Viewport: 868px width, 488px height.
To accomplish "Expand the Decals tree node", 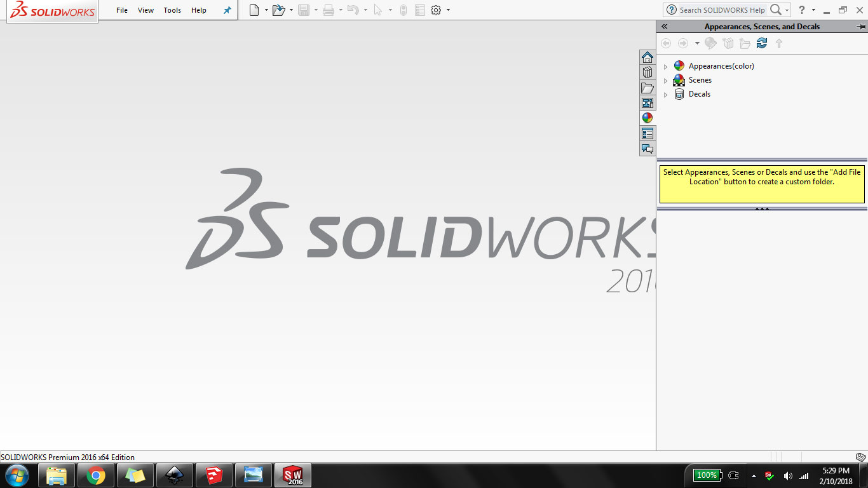I will click(x=666, y=94).
